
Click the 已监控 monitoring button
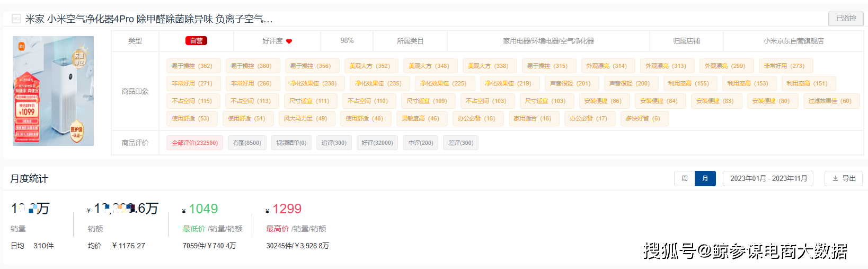[846, 19]
